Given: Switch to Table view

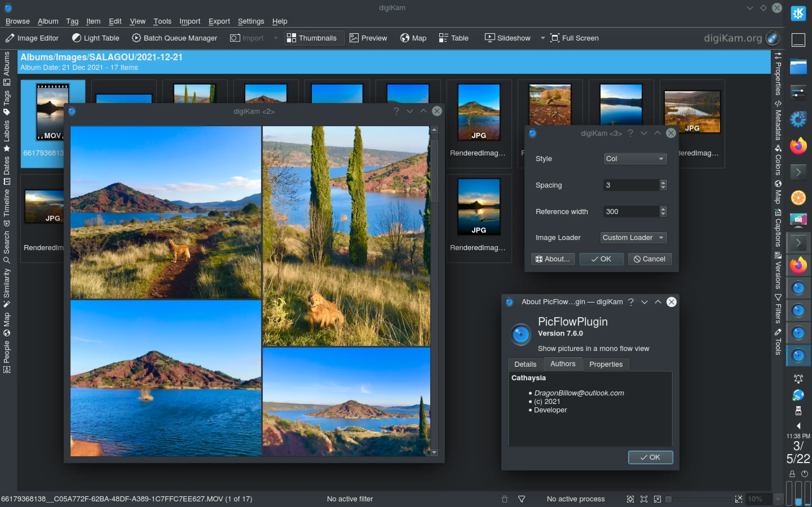Looking at the screenshot, I should 453,38.
